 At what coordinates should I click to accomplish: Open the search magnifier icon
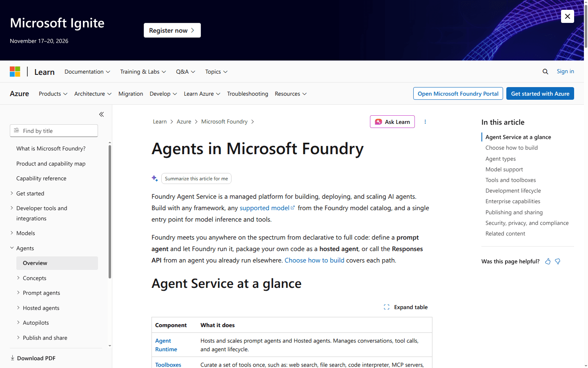(x=545, y=72)
